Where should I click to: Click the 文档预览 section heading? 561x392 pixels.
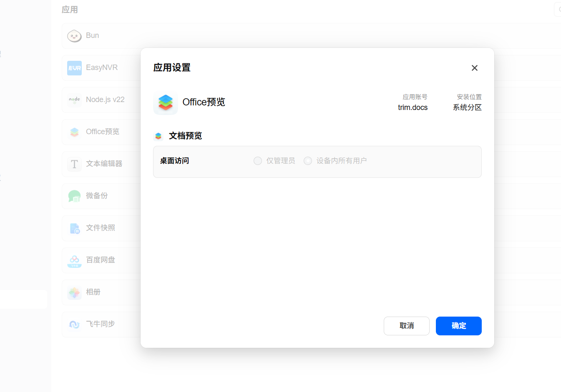click(x=186, y=136)
